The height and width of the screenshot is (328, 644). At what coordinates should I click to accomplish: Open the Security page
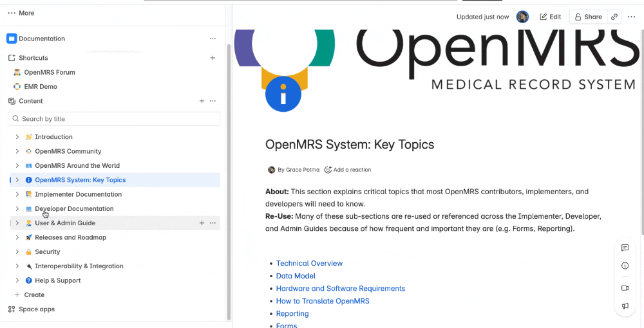click(47, 251)
